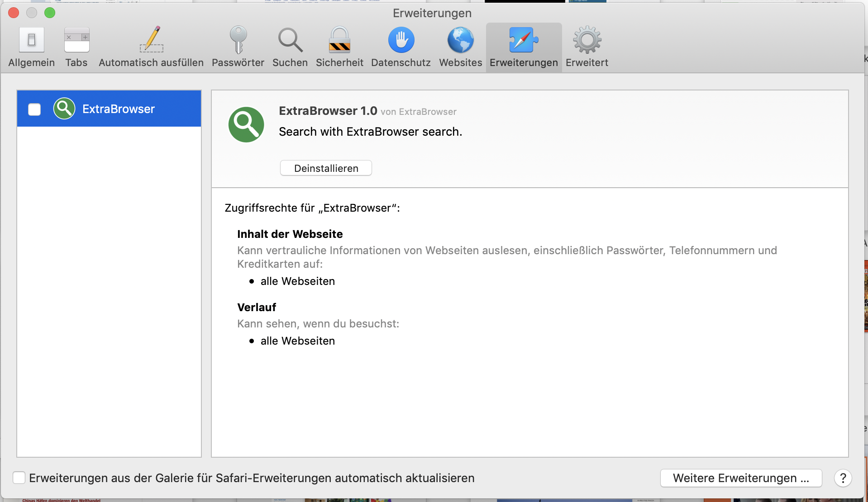
Task: Switch to the Allgemein tab label
Action: coord(32,62)
